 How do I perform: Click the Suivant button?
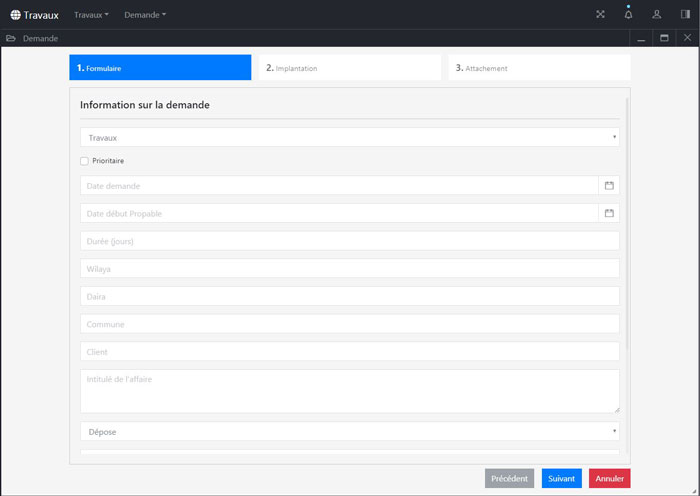[x=561, y=479]
